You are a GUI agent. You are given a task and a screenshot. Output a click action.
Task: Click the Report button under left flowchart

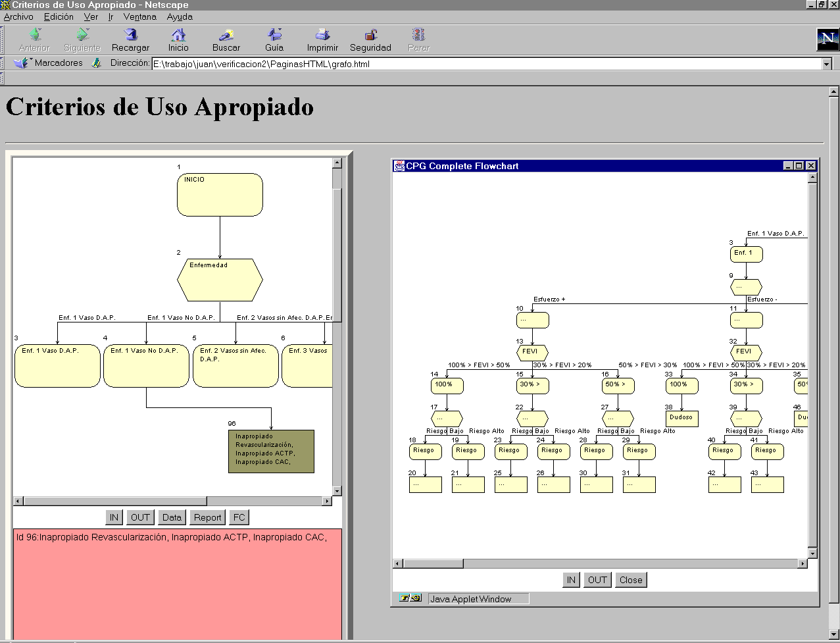[x=208, y=518]
